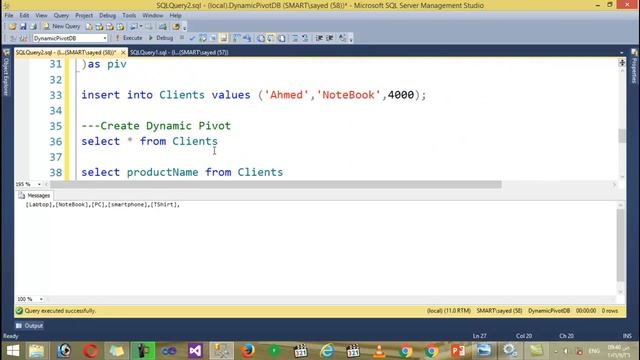The image size is (640, 360).
Task: Open the Tools menu
Action: (x=129, y=16)
